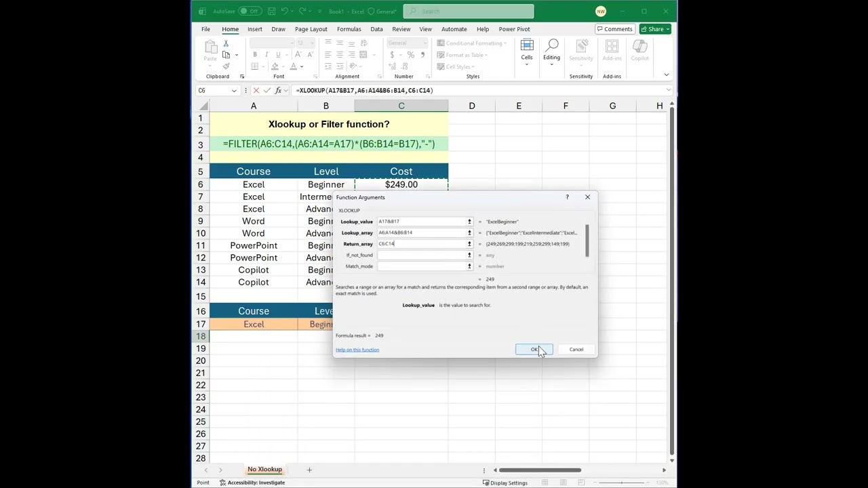Open the Format as Table dropdown
This screenshot has width=868, height=488.
(463, 55)
